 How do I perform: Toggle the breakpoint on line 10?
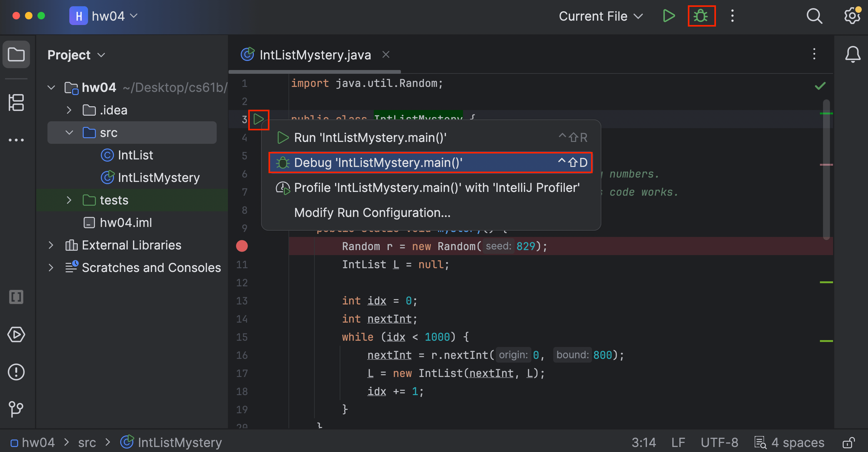click(242, 246)
